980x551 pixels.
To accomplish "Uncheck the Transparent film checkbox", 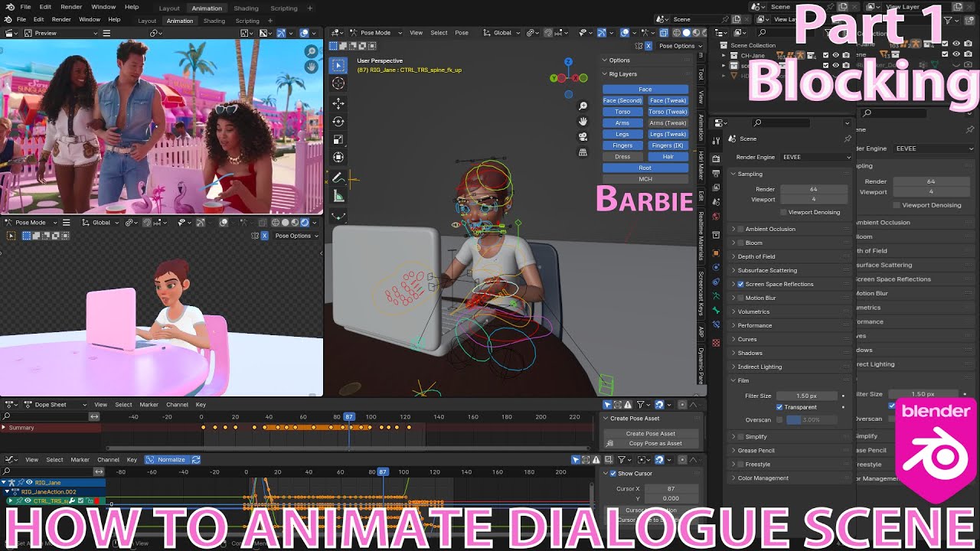I will 779,407.
